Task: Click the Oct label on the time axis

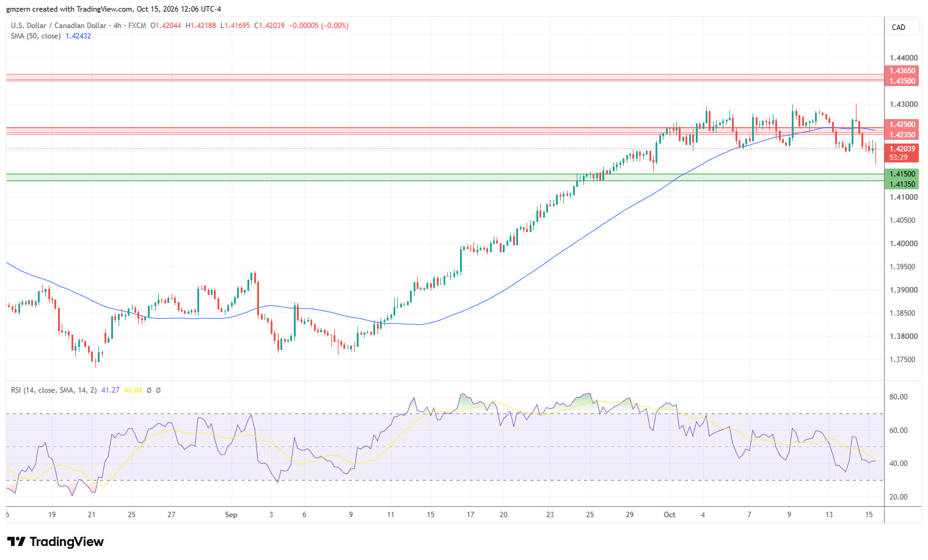Action: 670,515
